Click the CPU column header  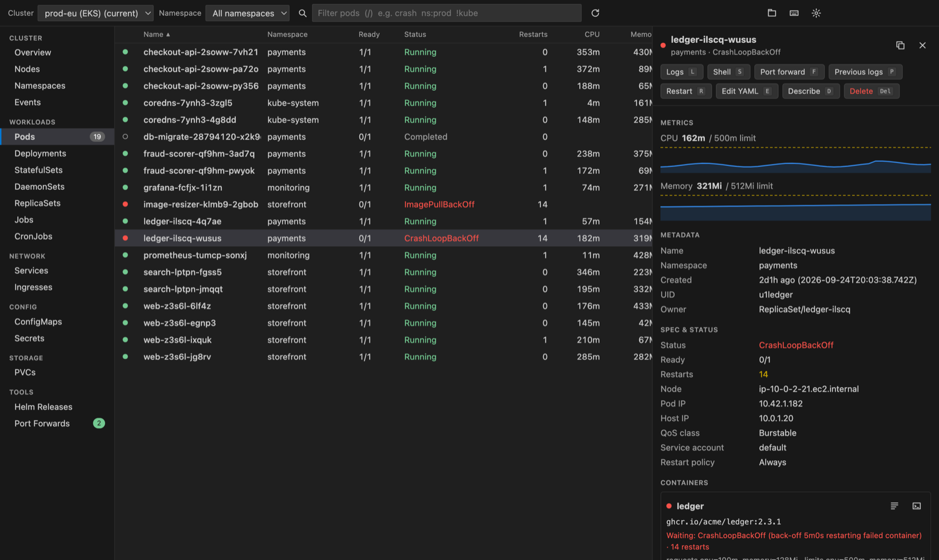(592, 35)
